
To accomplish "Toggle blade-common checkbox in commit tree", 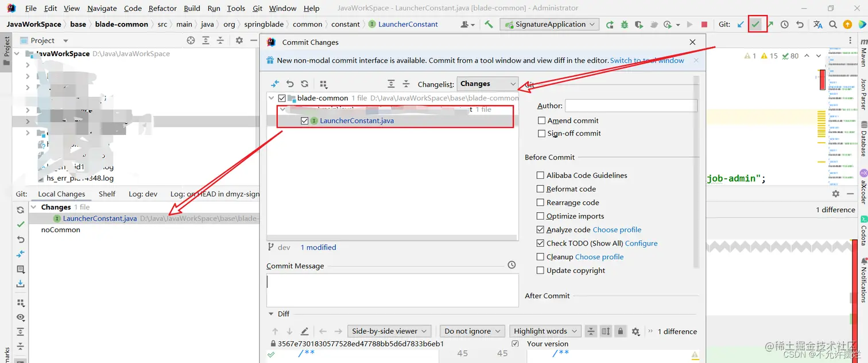I will coord(281,98).
